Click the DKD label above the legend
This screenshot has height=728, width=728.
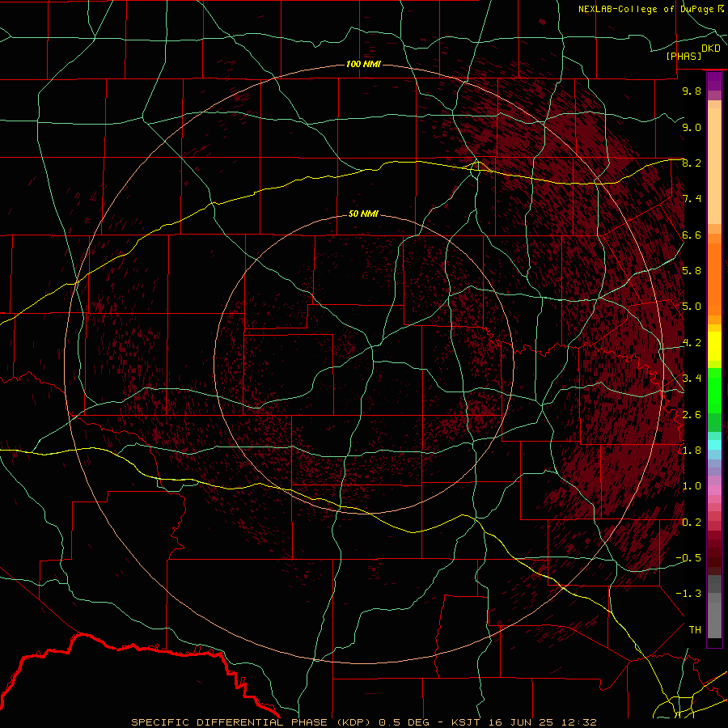click(x=711, y=49)
